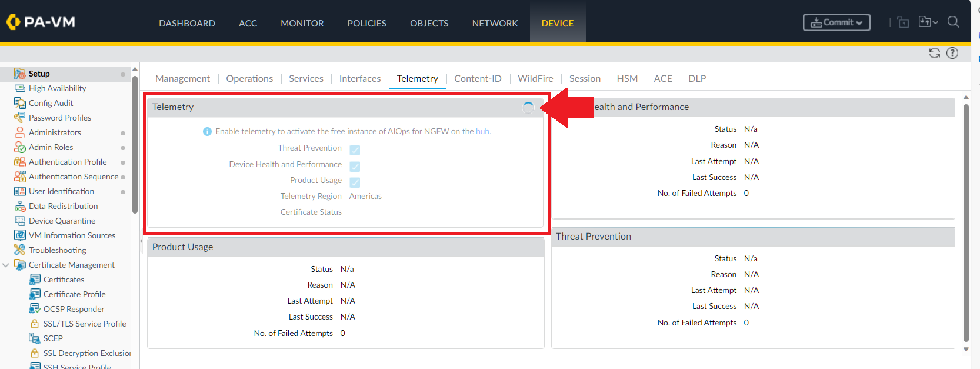Screen dimensions: 980x369
Task: Open Troubleshooting in the sidebar
Action: click(57, 250)
